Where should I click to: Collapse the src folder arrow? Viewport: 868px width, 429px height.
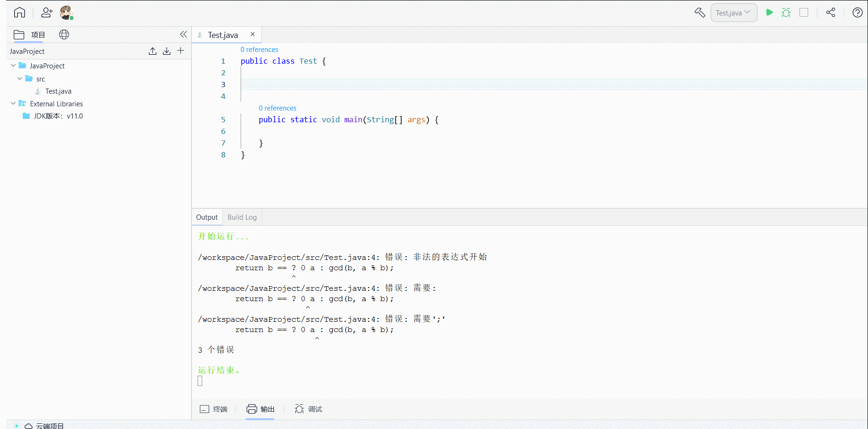pyautogui.click(x=20, y=79)
